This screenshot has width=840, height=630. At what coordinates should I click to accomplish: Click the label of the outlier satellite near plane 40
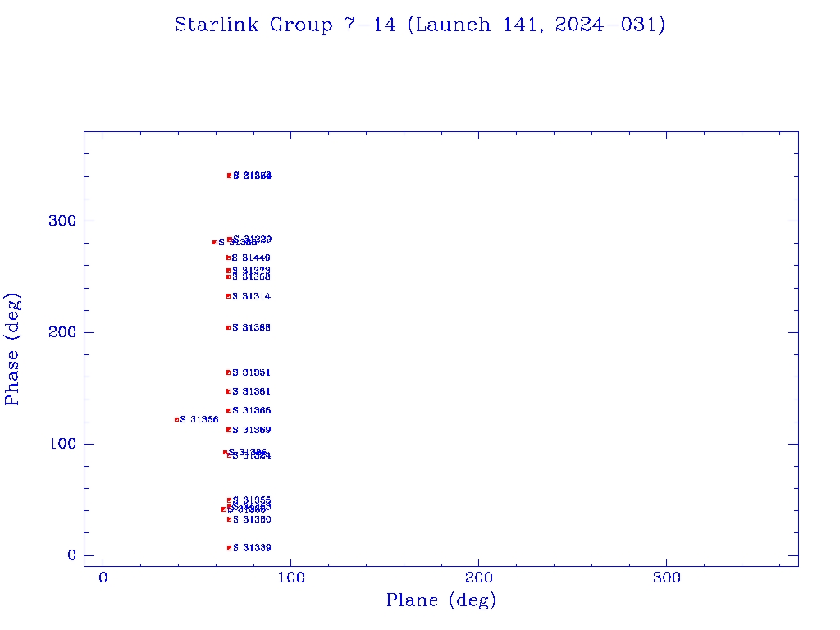199,419
